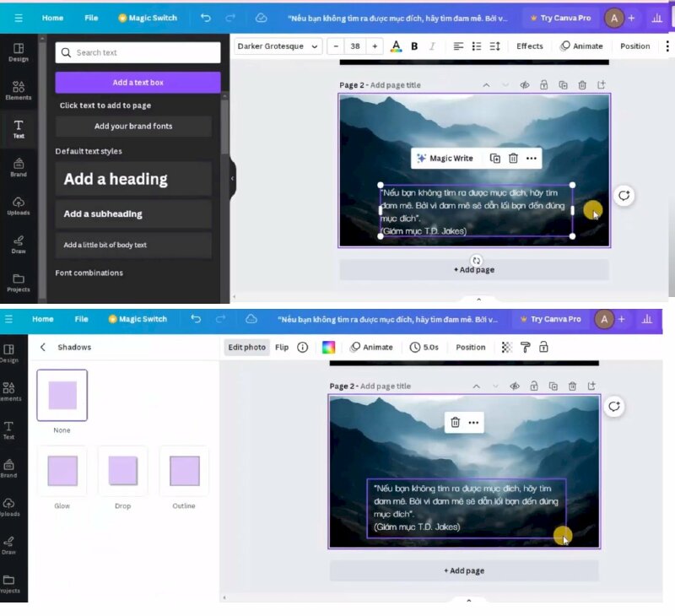
Task: Open the rainbow color picker swatch
Action: point(328,347)
